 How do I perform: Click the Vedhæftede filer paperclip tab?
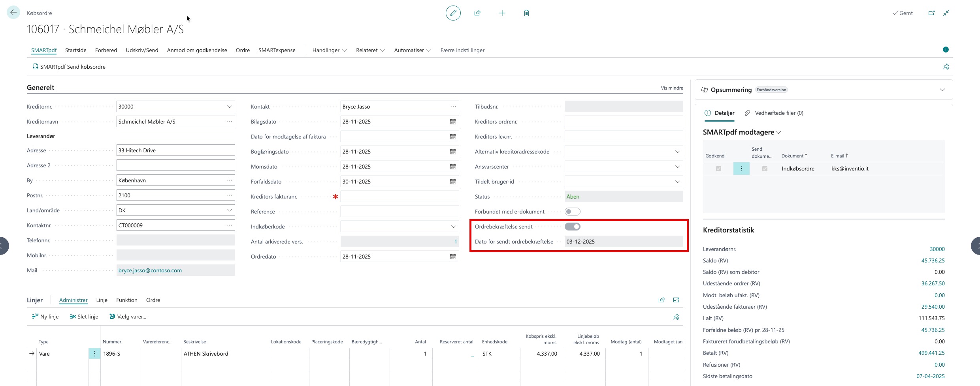click(x=774, y=113)
